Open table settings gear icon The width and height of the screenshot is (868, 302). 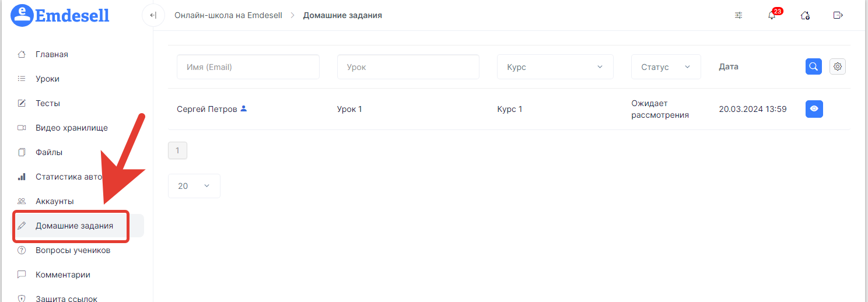point(838,66)
